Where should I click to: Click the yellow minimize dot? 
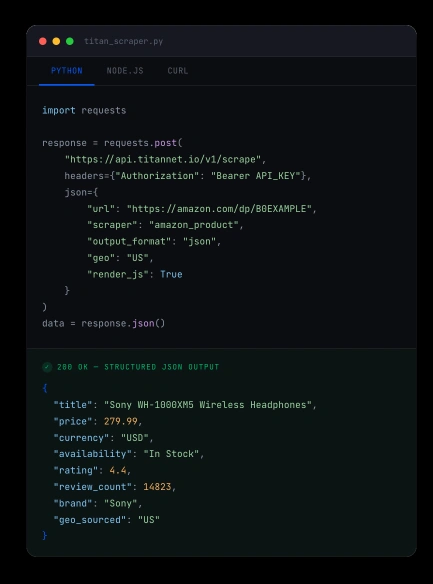[56, 41]
